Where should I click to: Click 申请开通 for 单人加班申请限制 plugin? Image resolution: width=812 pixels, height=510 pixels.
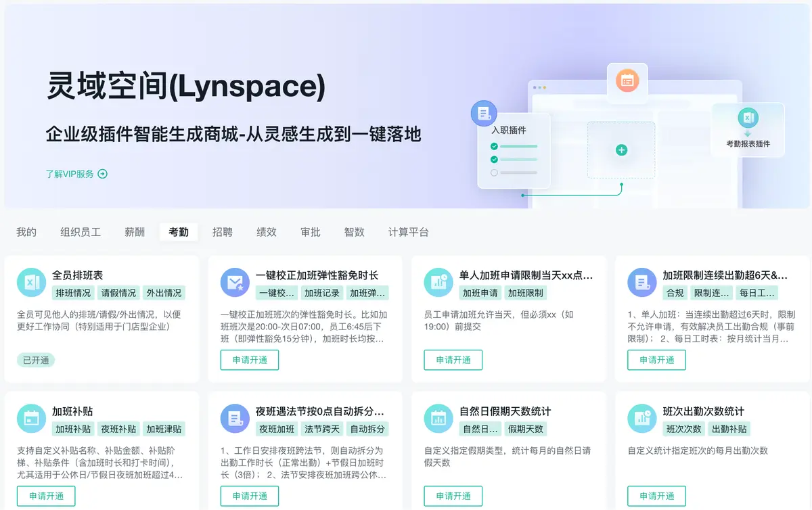click(x=453, y=360)
